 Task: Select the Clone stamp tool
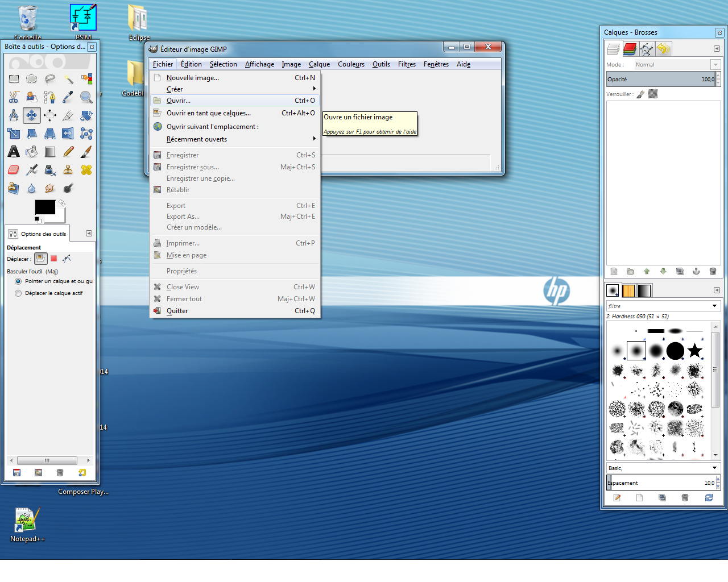click(x=68, y=170)
